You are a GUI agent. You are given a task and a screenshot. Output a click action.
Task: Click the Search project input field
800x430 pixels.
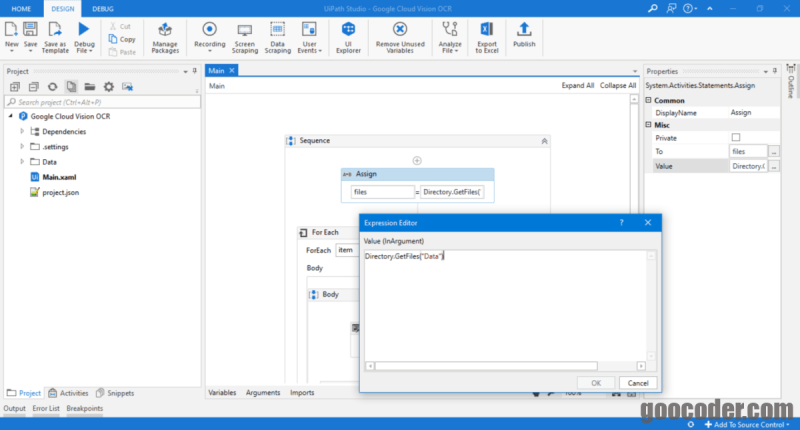point(103,102)
